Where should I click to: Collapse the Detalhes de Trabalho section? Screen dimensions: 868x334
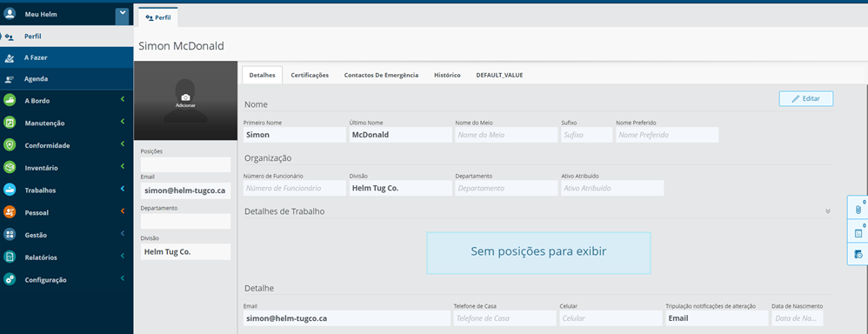[x=828, y=211]
